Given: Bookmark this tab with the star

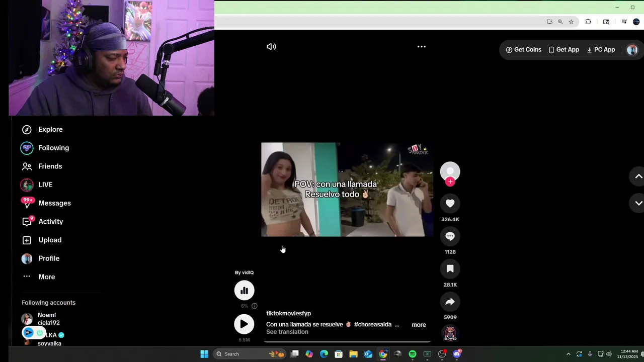Looking at the screenshot, I should click(x=571, y=22).
